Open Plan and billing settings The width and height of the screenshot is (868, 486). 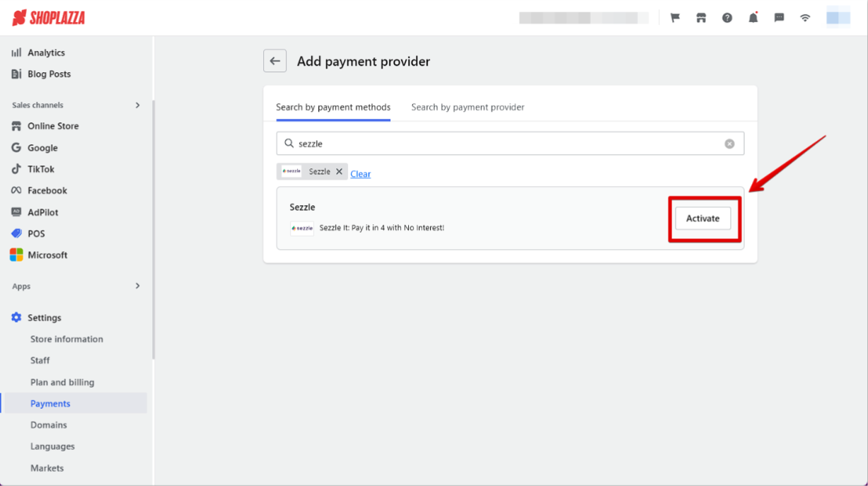point(62,382)
